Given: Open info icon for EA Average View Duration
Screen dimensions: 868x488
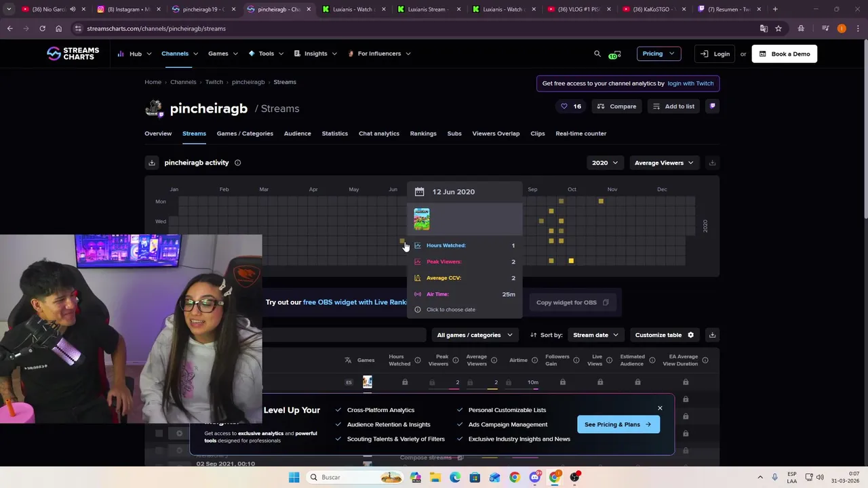Looking at the screenshot, I should click(705, 360).
